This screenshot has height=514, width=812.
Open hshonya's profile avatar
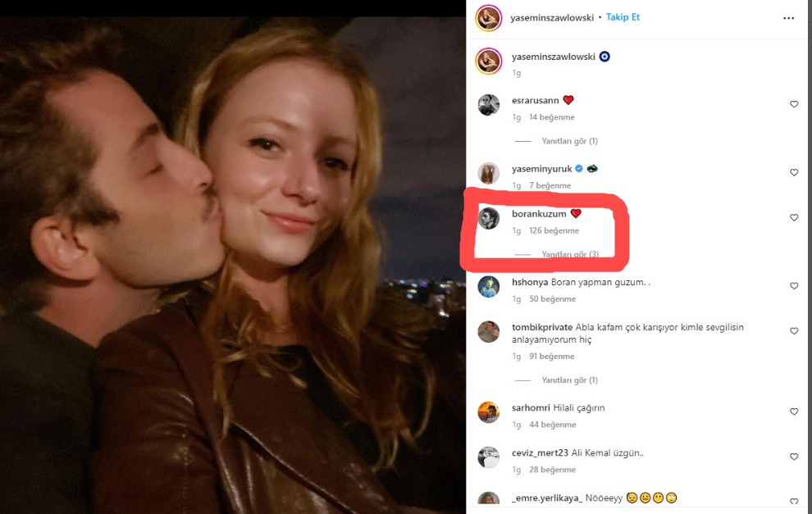click(x=489, y=286)
